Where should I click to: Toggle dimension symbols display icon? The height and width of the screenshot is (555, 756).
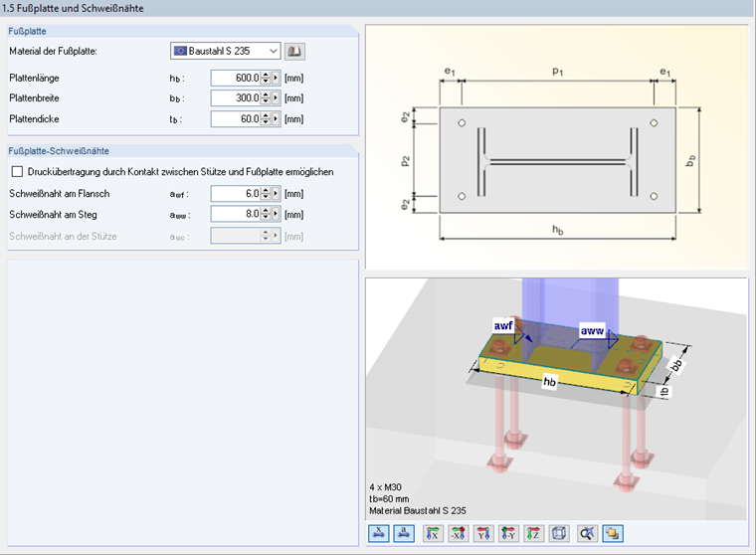(378, 534)
